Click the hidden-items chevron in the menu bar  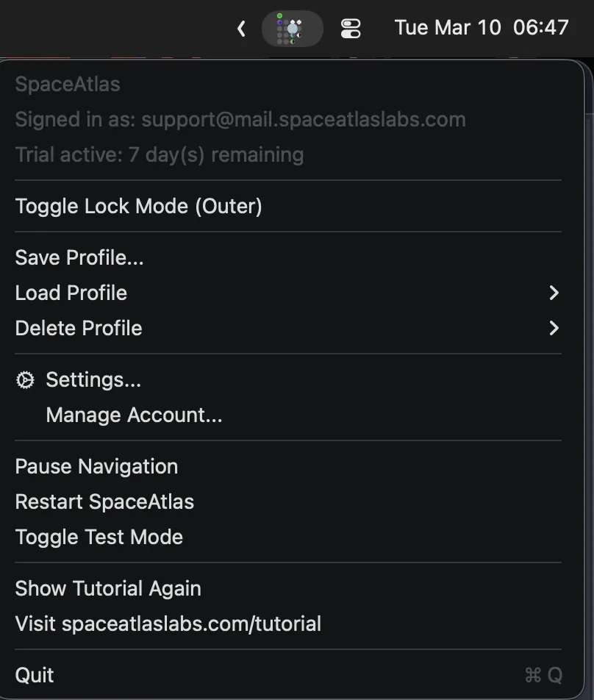point(241,28)
